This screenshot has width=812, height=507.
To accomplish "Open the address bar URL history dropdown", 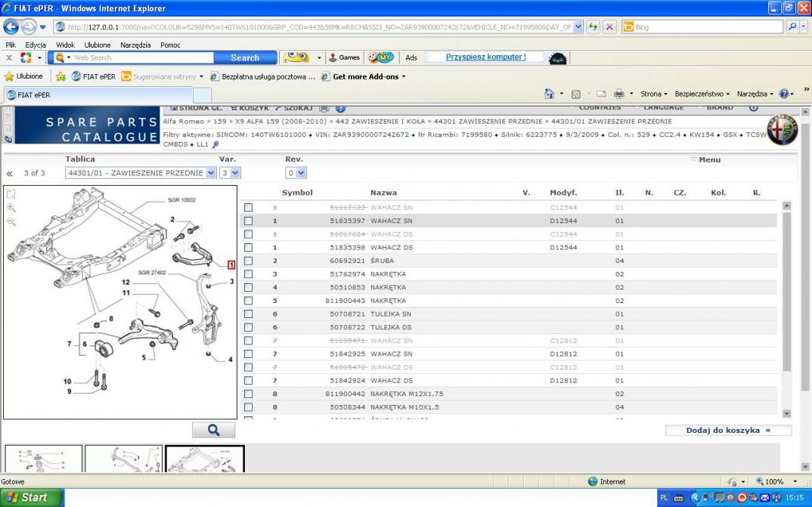I will point(578,27).
